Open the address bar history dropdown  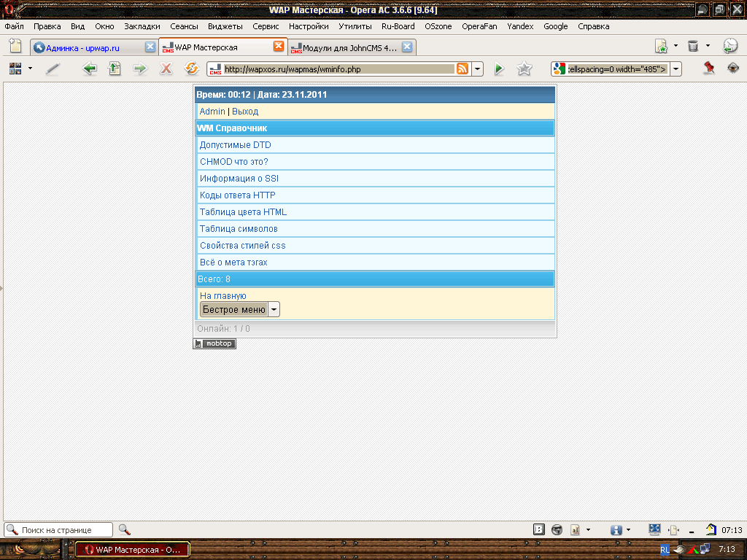[477, 69]
